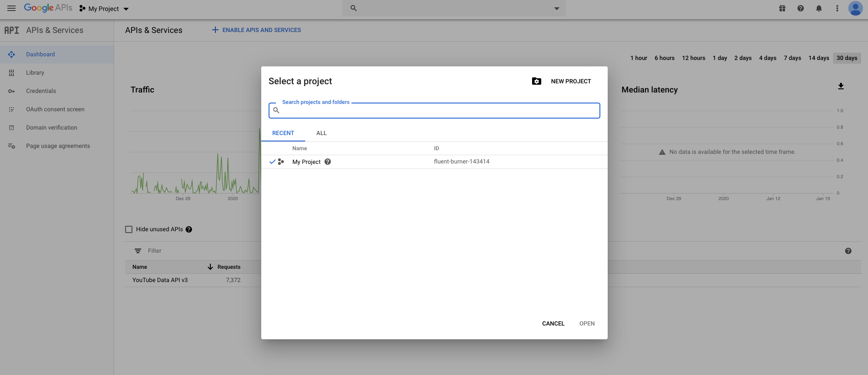Click the gift icon in top bar
868x375 pixels.
pos(782,8)
